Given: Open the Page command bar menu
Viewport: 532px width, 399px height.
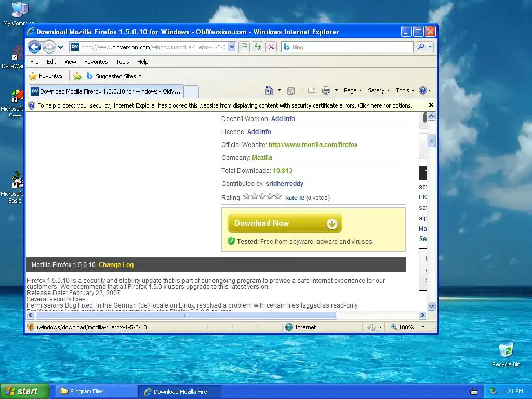Looking at the screenshot, I should (353, 90).
